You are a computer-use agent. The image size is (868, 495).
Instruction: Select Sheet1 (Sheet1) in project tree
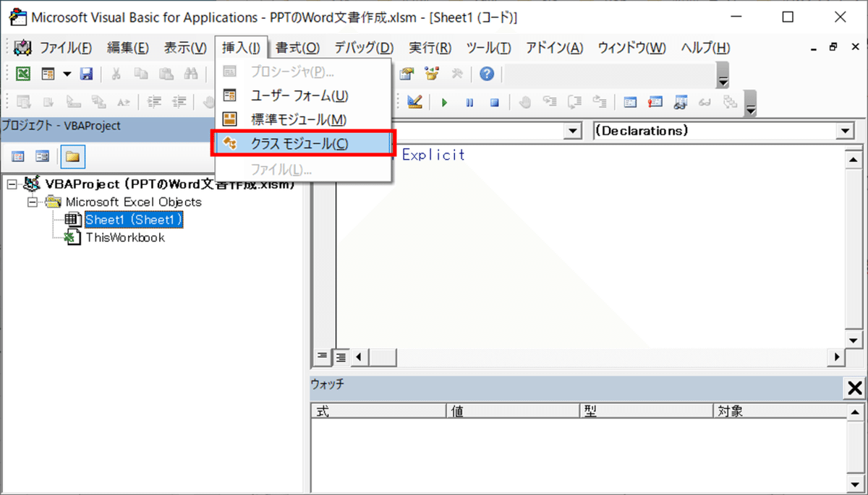tap(132, 219)
